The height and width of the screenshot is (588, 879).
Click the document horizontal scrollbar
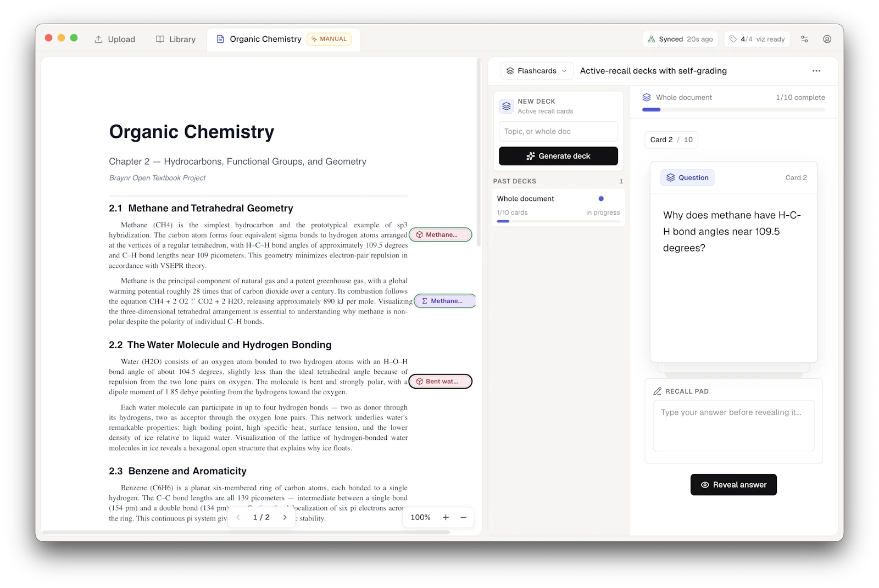click(246, 532)
